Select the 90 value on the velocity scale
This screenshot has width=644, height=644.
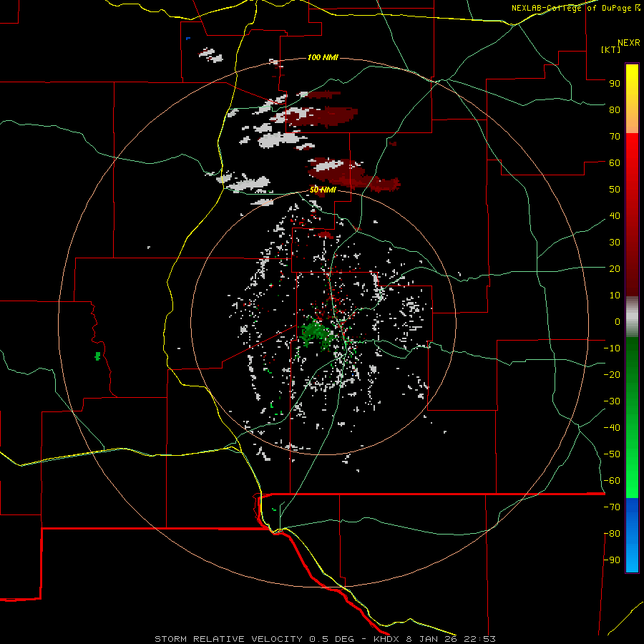tap(615, 84)
